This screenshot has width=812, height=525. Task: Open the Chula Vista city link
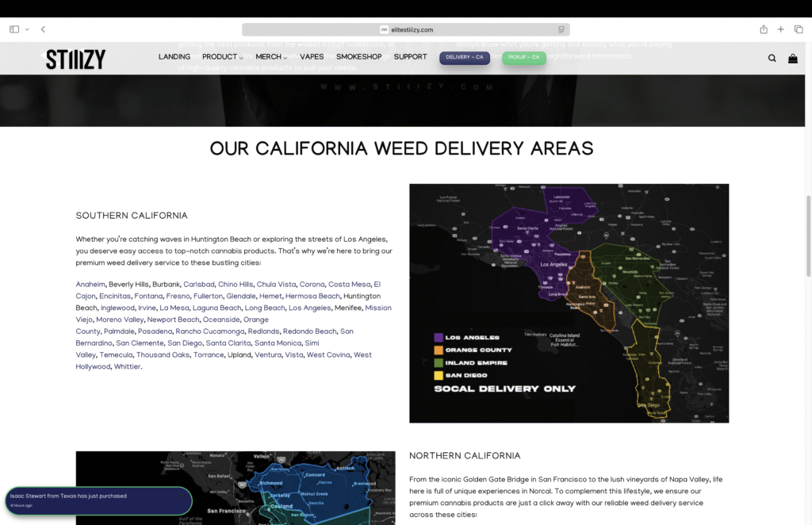(x=277, y=284)
